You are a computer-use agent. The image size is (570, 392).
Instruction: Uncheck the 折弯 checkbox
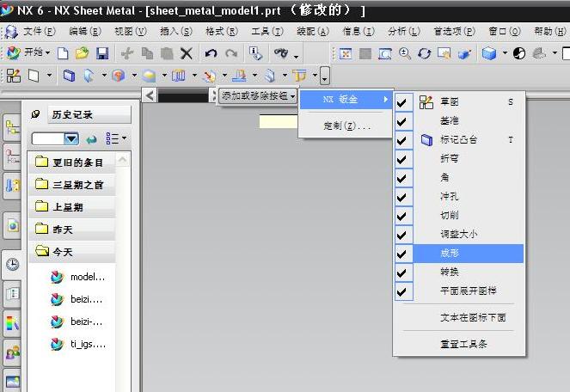tap(403, 159)
